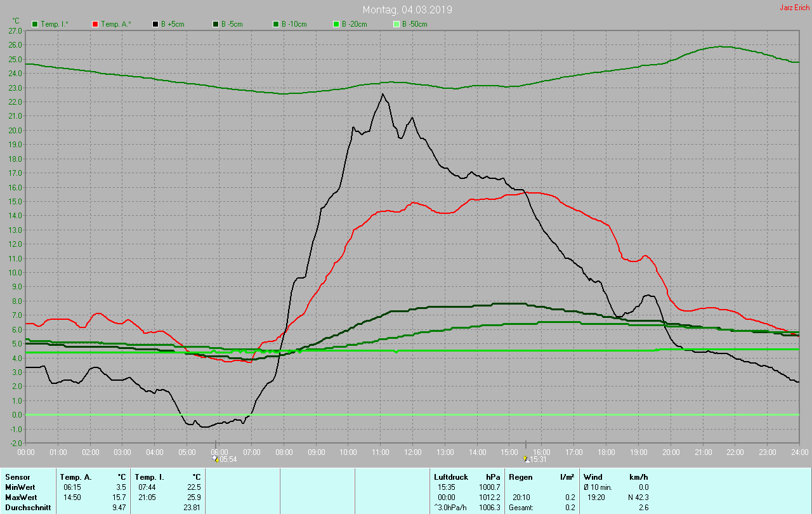812x514 pixels.
Task: Click the B -5cm legend color square
Action: pyautogui.click(x=215, y=24)
